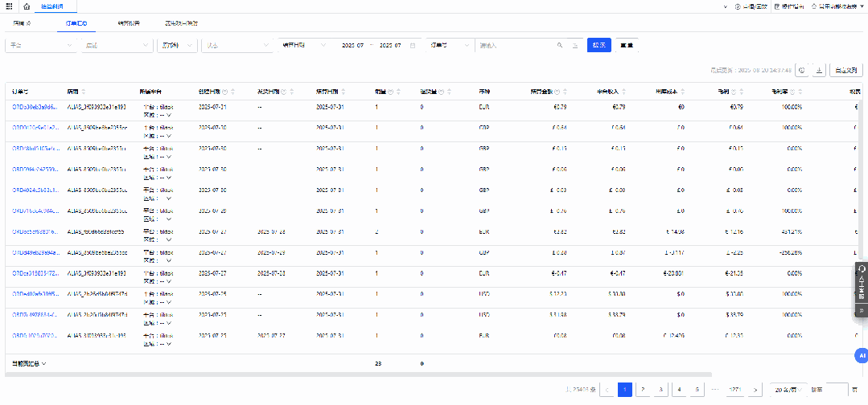Click the jump-to-page input field

click(837, 389)
